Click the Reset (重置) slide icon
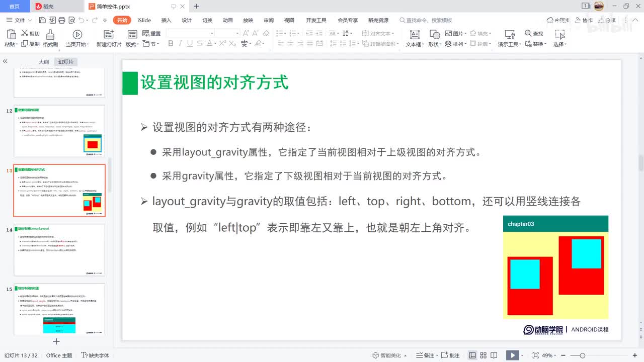This screenshot has height=362, width=644. pyautogui.click(x=146, y=33)
